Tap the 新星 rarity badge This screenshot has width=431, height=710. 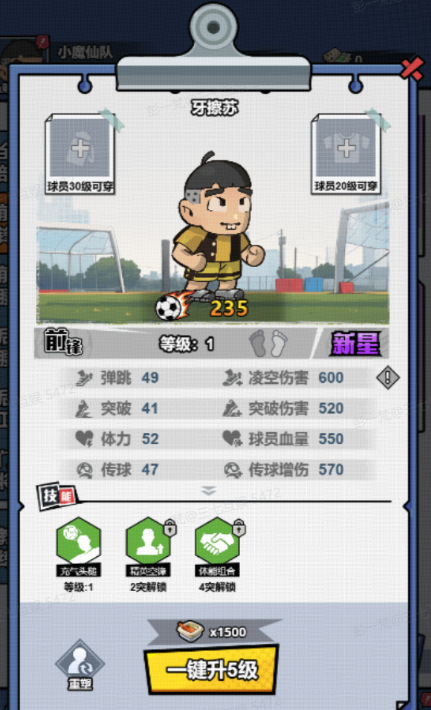pos(355,344)
